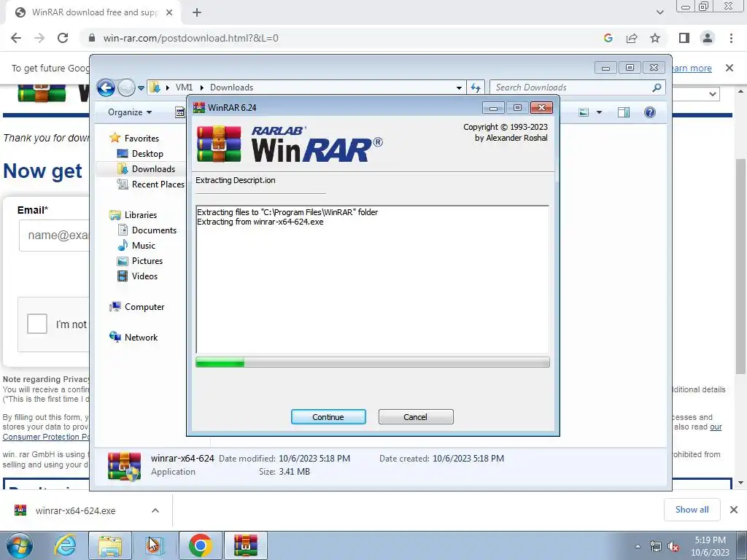Reload the win-rar.com page
Image resolution: width=747 pixels, height=560 pixels.
63,38
